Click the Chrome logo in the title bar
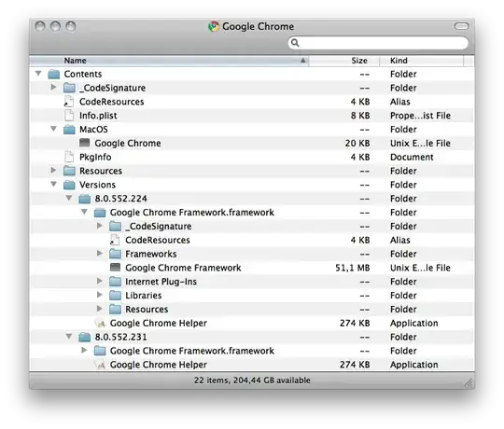Image resolution: width=504 pixels, height=429 pixels. pos(214,27)
